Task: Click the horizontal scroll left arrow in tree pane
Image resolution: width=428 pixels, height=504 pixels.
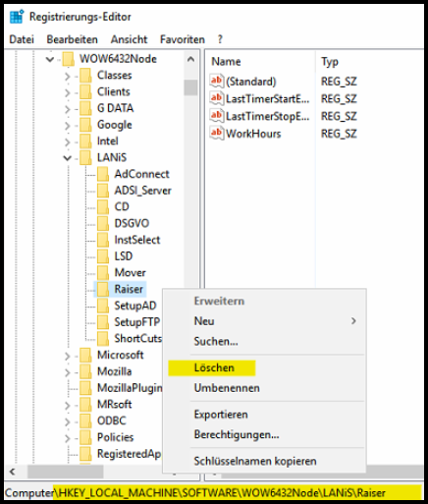Action: 13,472
